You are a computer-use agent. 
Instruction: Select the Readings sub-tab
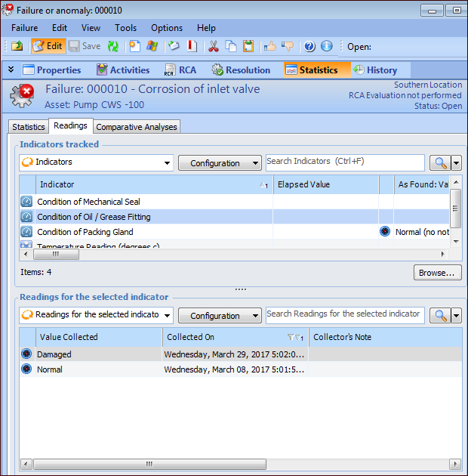click(x=70, y=125)
